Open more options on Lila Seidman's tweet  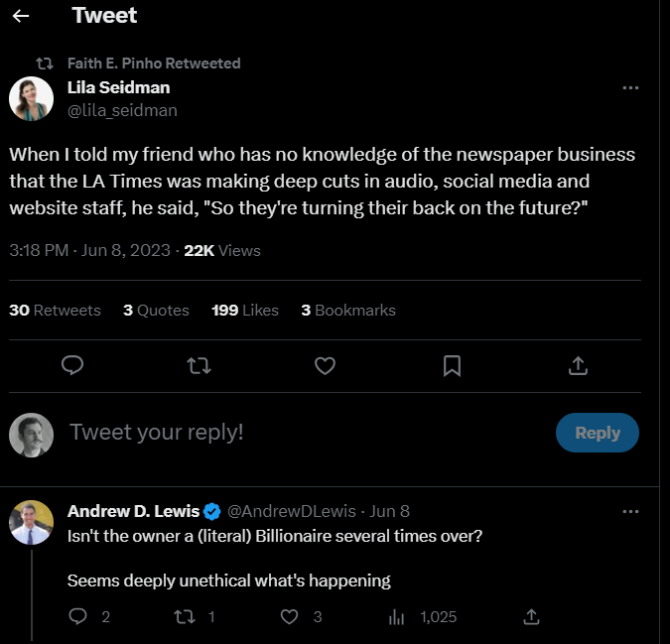[x=630, y=88]
